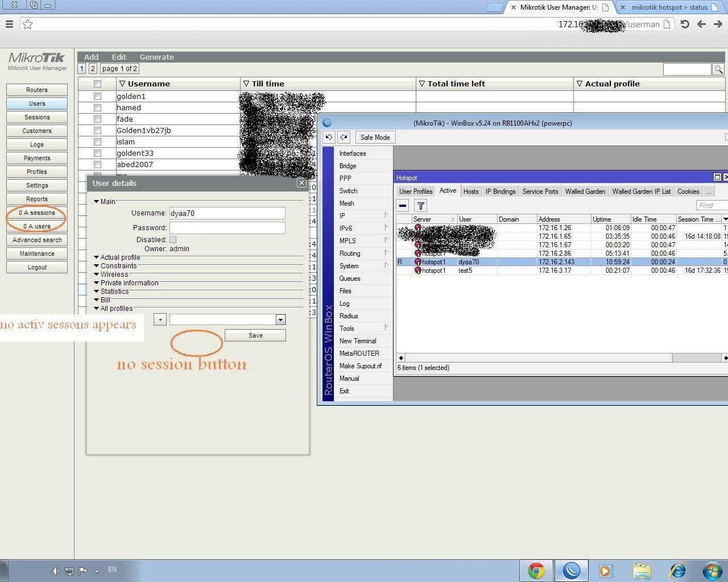Click the Hotspot horizontal scrollbar
728x582 pixels.
[x=563, y=357]
